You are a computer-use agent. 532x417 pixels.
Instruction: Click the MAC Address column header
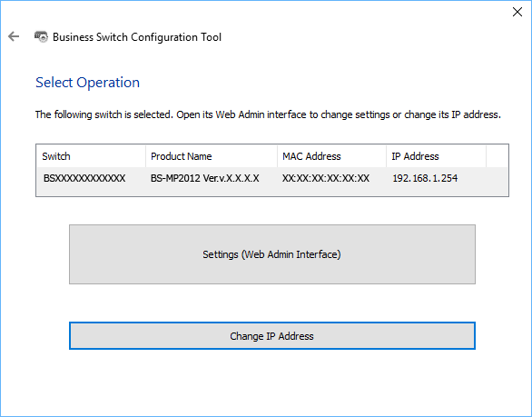coord(332,156)
